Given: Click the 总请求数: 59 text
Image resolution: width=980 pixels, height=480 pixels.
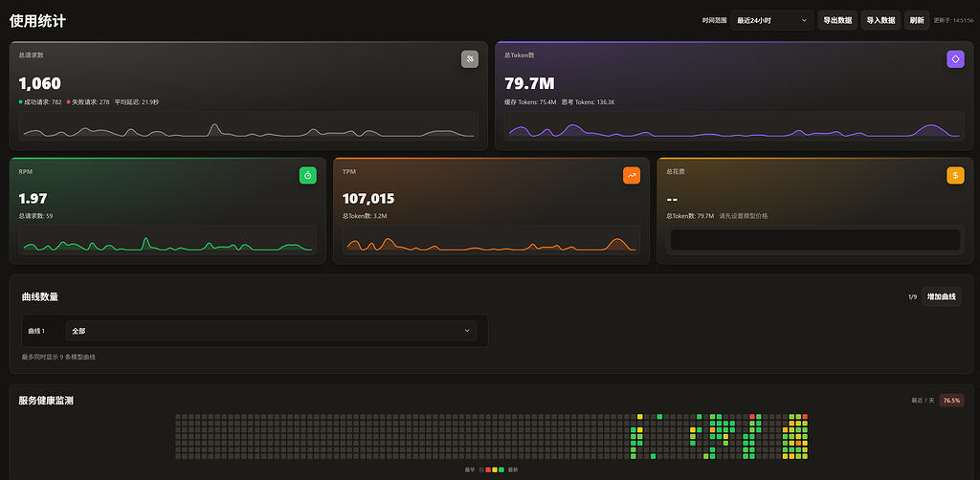Looking at the screenshot, I should tap(35, 216).
